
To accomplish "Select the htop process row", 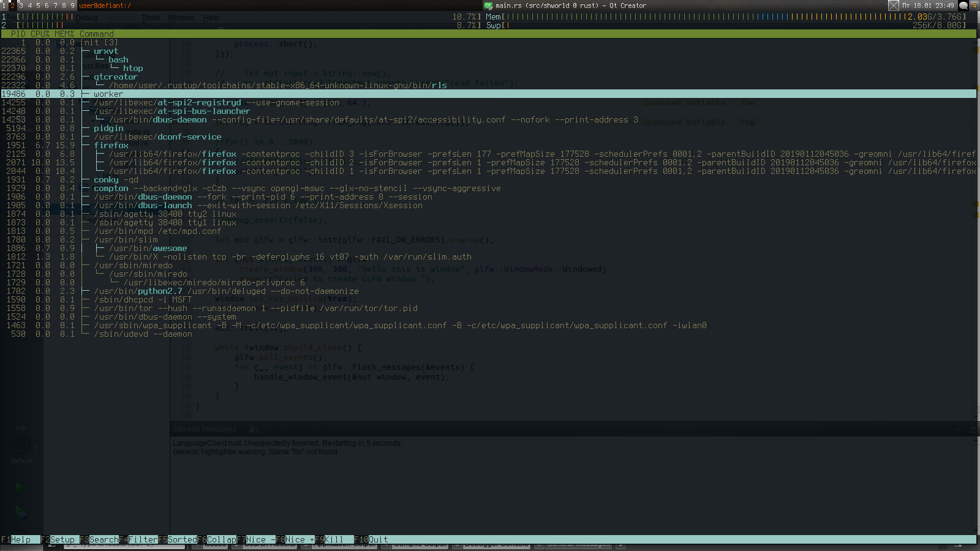I will click(x=488, y=68).
